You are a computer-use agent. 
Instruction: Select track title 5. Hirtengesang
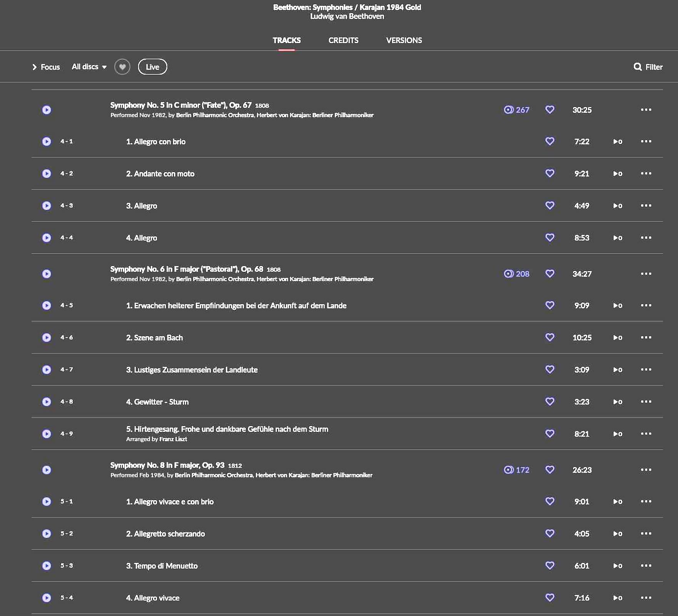pyautogui.click(x=227, y=429)
